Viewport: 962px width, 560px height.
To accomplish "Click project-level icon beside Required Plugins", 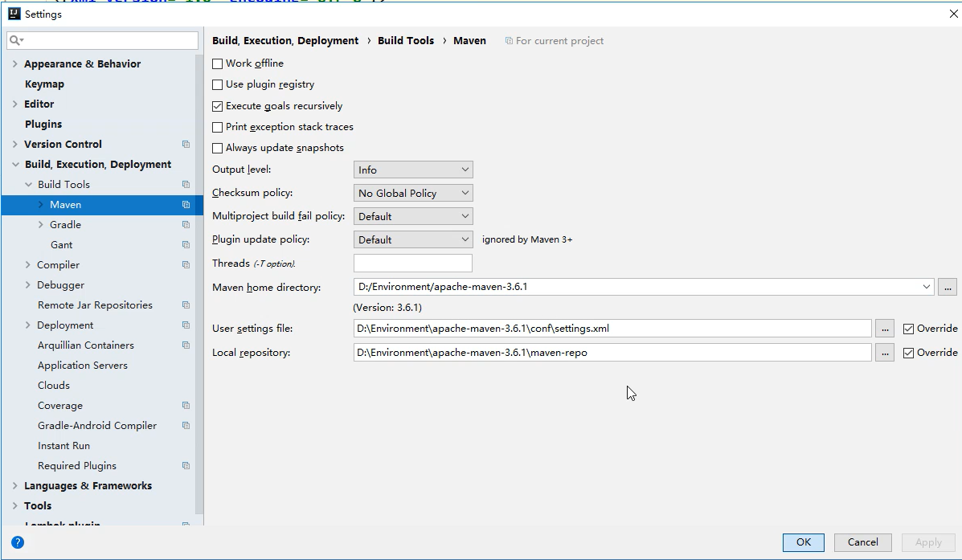I will [x=186, y=466].
